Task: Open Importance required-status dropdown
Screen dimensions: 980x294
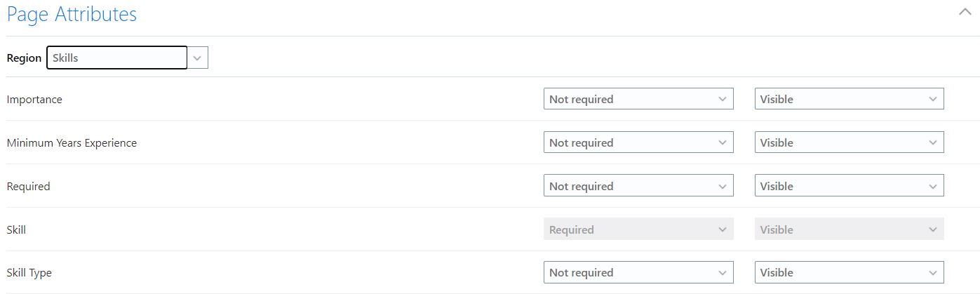Action: (638, 99)
